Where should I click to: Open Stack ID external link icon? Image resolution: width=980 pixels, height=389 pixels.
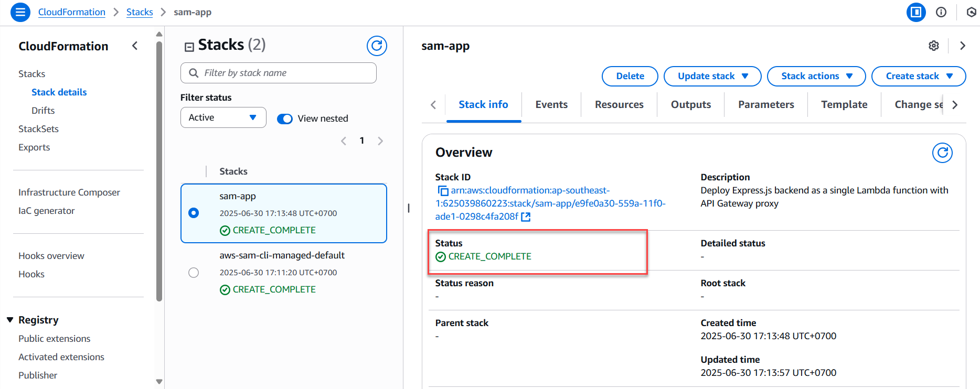pyautogui.click(x=526, y=217)
